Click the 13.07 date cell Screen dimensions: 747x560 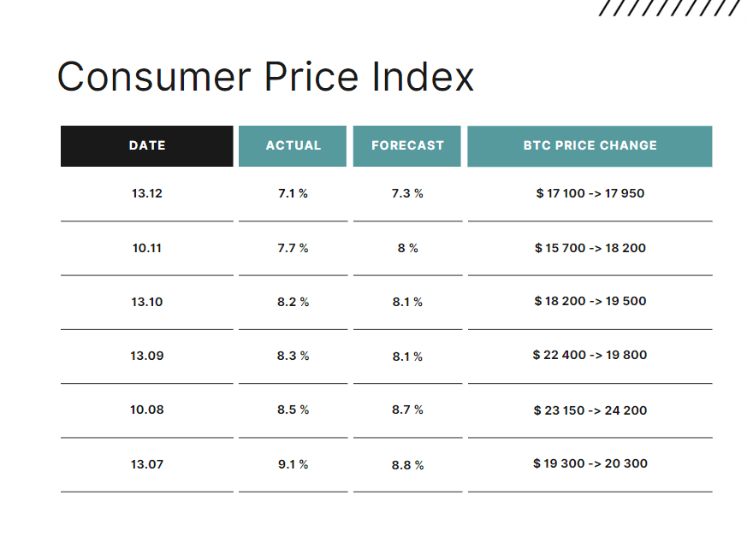coord(147,464)
